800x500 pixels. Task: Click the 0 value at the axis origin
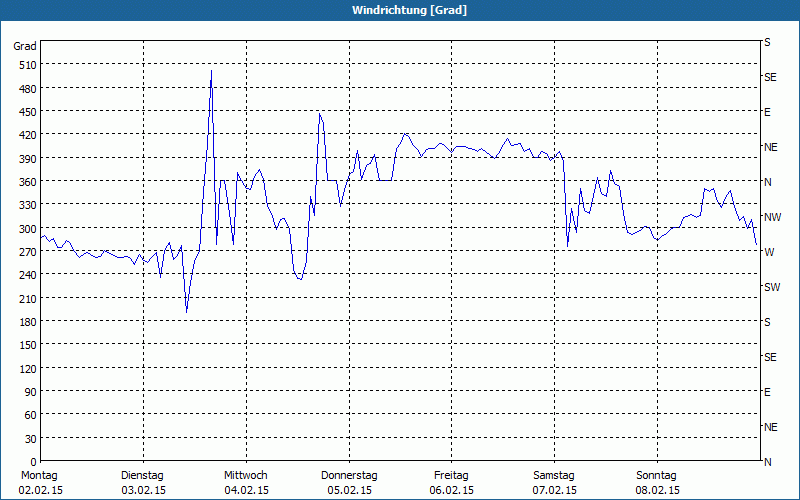34,462
